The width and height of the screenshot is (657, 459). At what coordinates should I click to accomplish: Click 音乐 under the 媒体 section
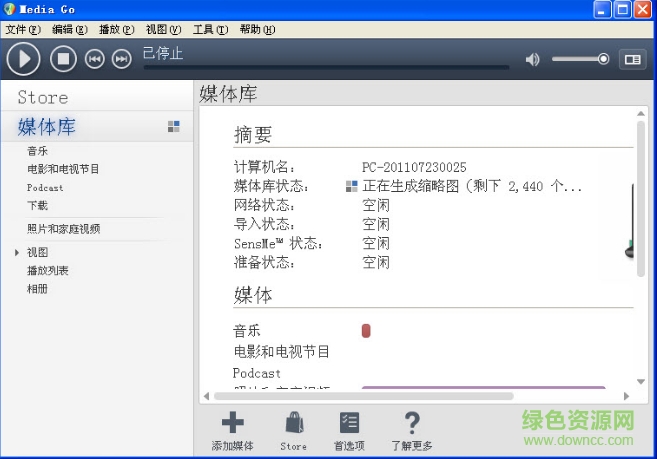tap(247, 331)
